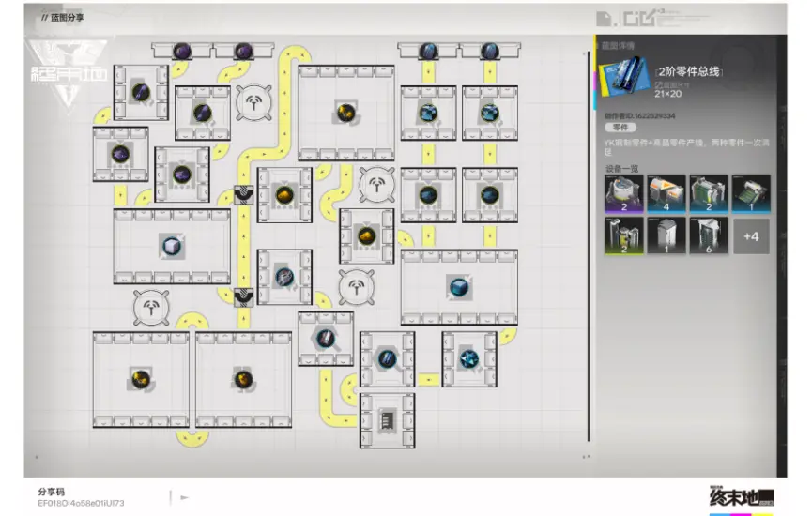Screen dimensions: 812x516
Task: Select the wireless relay below the white cube machine
Action: click(x=151, y=308)
